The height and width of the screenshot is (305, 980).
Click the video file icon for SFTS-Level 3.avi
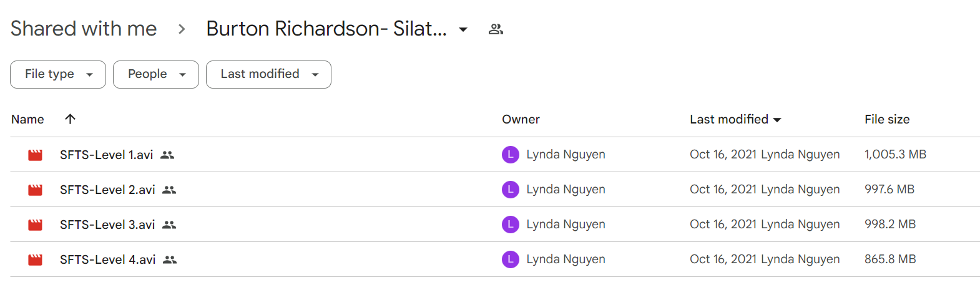click(35, 225)
